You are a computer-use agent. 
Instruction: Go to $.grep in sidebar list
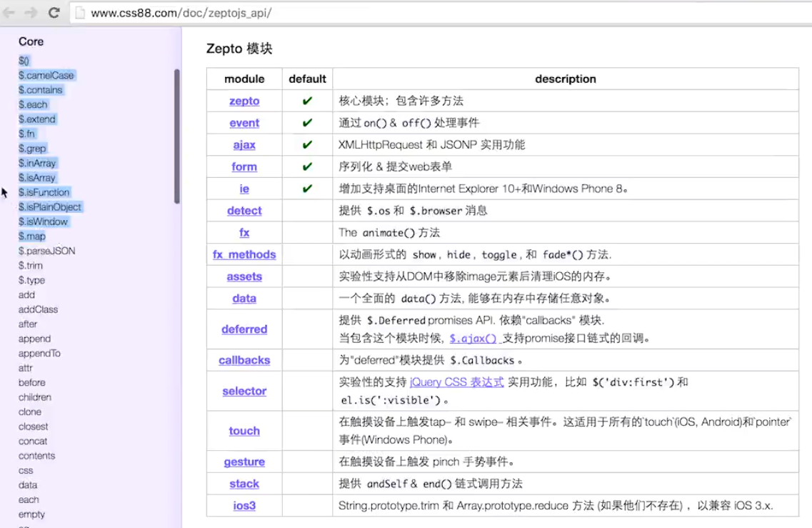pyautogui.click(x=32, y=148)
